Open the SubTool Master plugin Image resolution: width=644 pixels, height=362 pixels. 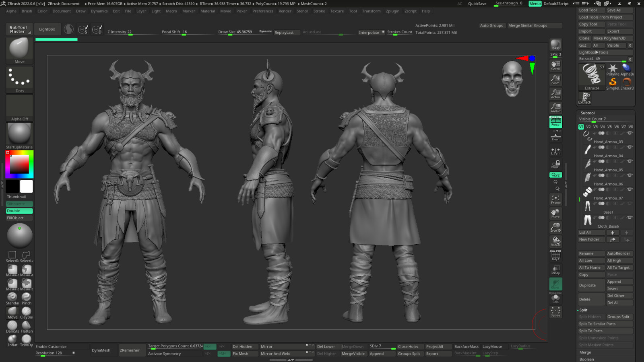(x=19, y=29)
